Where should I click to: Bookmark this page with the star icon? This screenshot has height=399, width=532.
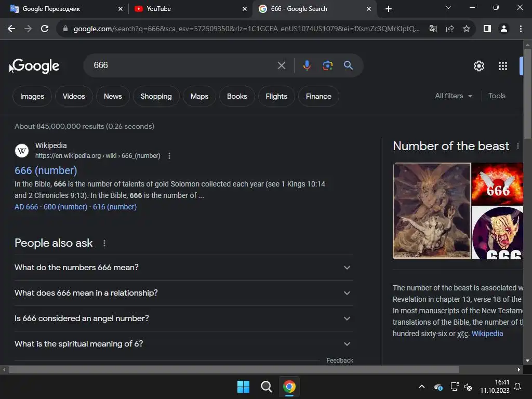pyautogui.click(x=467, y=29)
